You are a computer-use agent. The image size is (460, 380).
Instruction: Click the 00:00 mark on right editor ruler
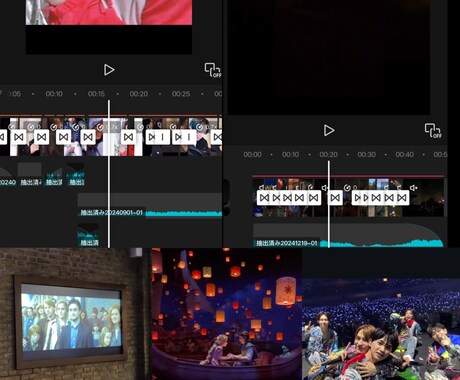(252, 155)
